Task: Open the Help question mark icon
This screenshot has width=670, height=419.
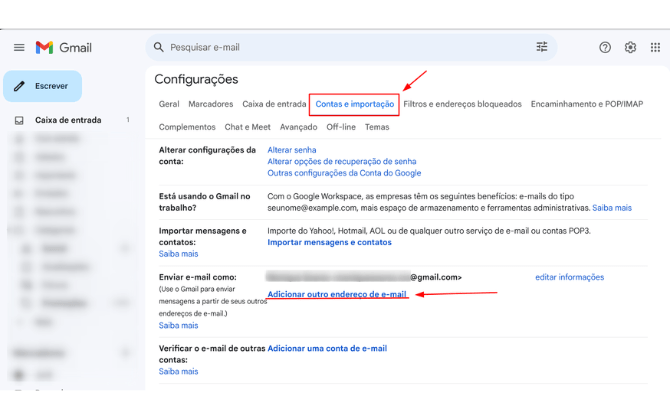Action: (605, 47)
